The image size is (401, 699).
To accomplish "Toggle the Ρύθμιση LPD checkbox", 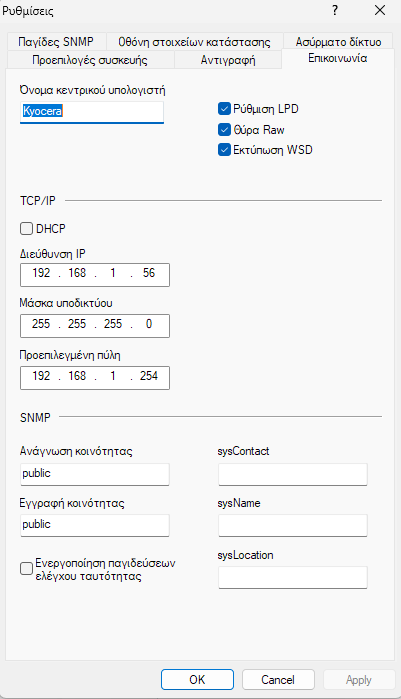I will point(224,109).
